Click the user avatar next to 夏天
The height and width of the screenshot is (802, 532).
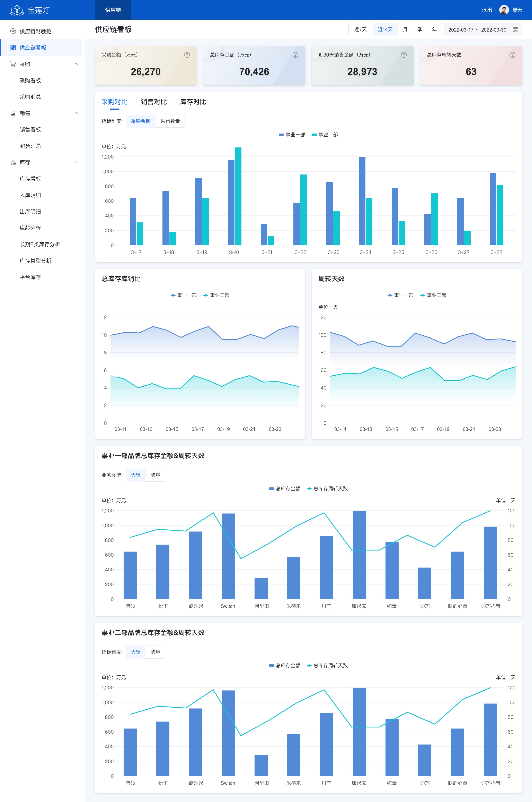click(504, 10)
